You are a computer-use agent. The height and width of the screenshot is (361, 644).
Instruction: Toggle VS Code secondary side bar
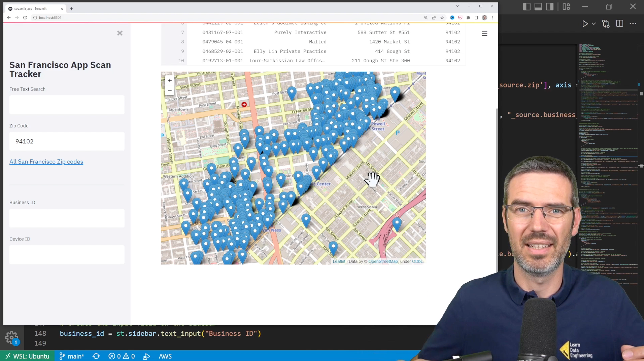coord(550,6)
